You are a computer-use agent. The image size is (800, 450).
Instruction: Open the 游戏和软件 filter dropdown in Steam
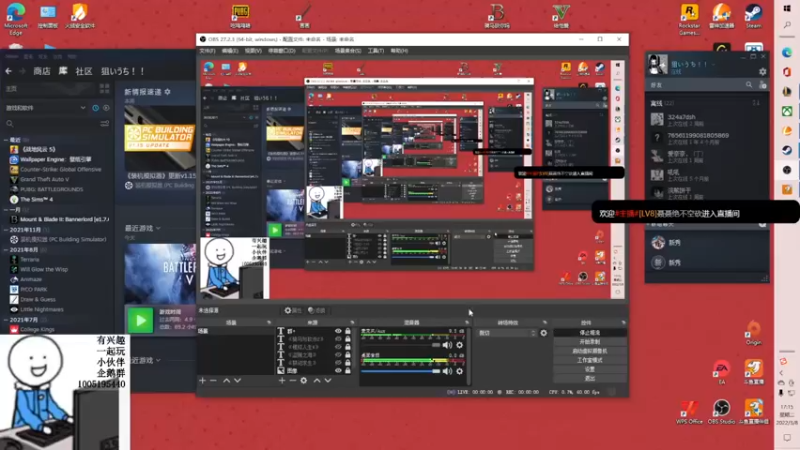(46, 108)
